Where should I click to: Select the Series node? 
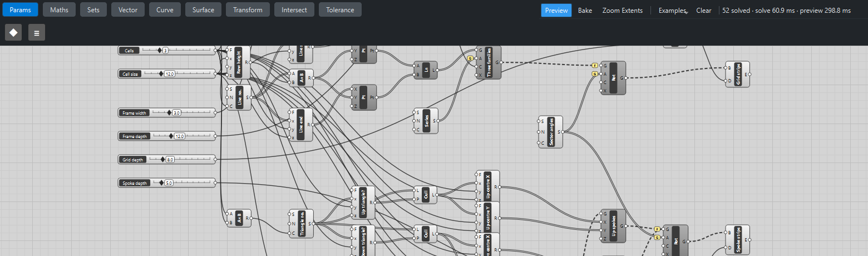click(x=426, y=121)
